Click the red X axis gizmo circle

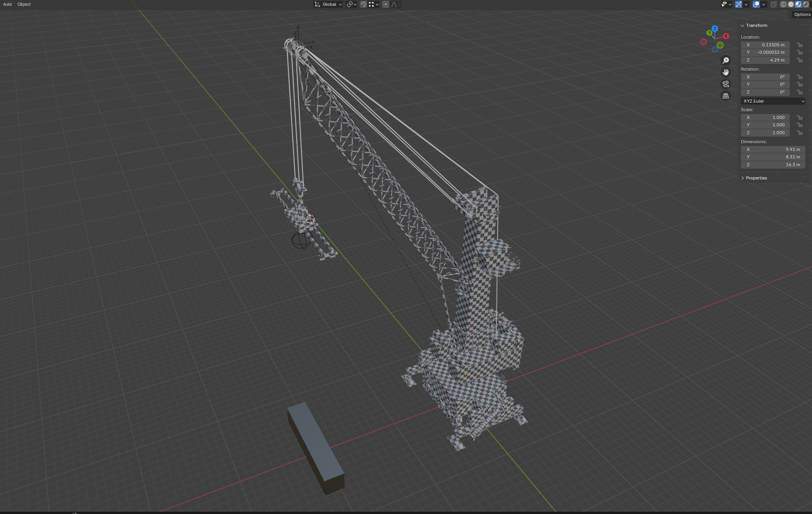(x=726, y=36)
